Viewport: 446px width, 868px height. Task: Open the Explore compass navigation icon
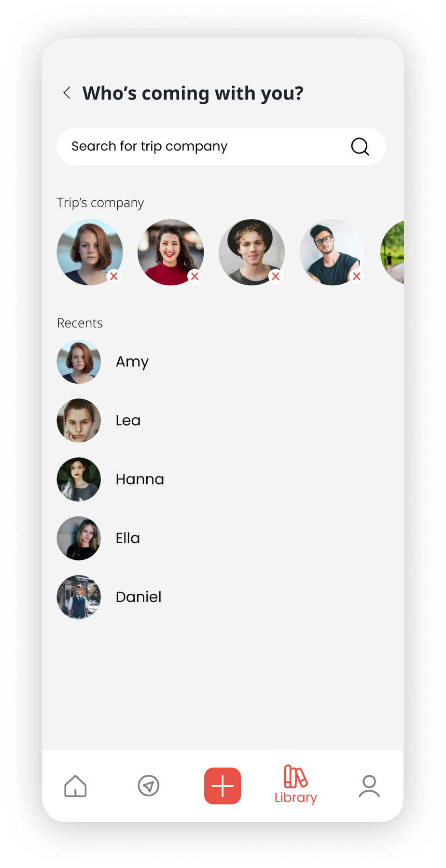tap(149, 786)
